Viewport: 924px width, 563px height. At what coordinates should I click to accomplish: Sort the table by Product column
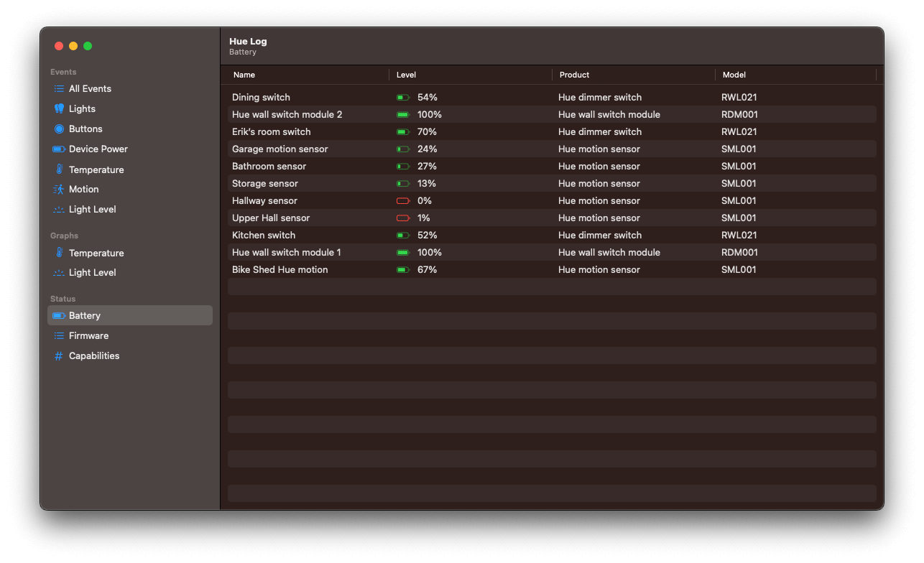point(574,75)
